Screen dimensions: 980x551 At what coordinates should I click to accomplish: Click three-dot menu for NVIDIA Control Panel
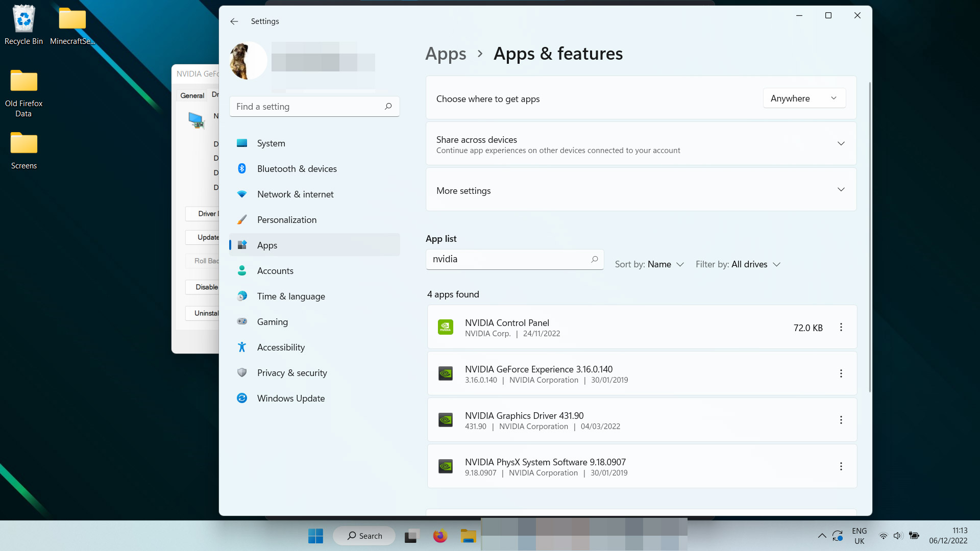pyautogui.click(x=841, y=328)
